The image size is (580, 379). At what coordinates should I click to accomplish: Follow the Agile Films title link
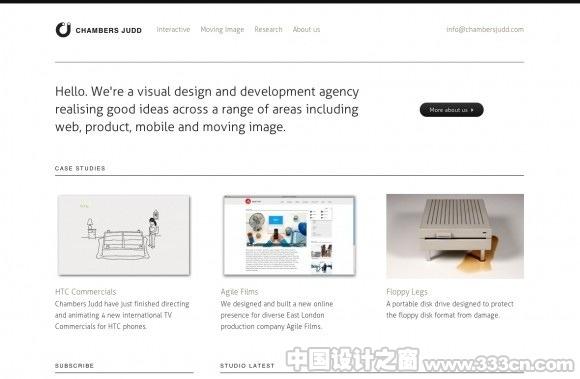tap(239, 292)
